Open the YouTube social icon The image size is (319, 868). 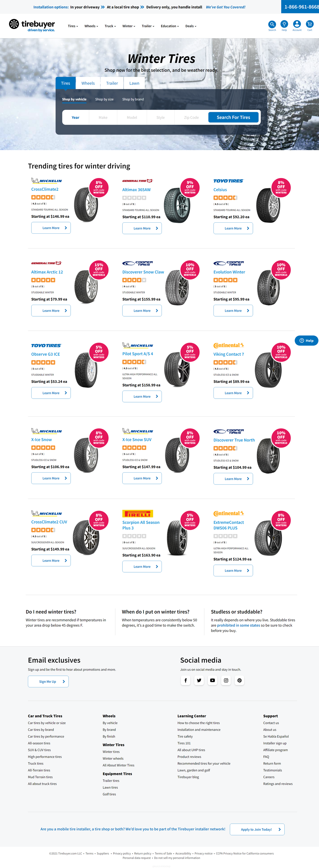213,680
